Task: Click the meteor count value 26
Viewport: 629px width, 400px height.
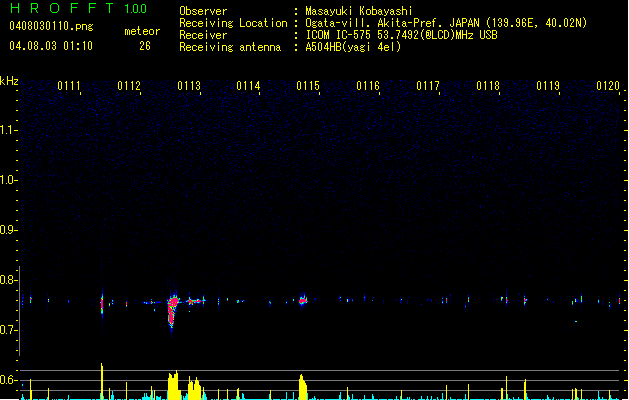Action: tap(145, 46)
